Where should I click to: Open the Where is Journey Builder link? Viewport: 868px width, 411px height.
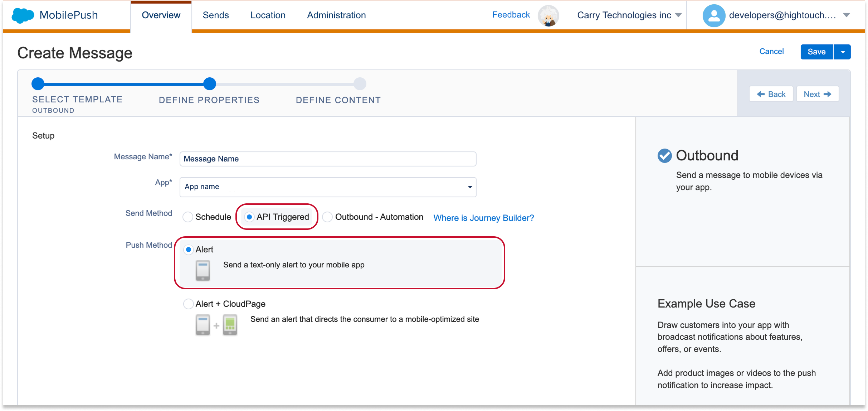(x=483, y=218)
